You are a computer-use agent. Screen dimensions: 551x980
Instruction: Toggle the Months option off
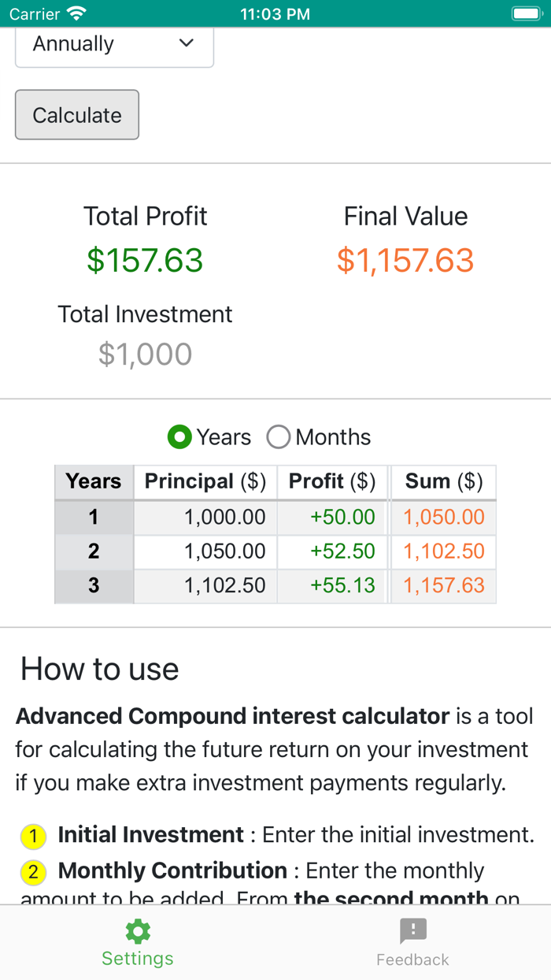[277, 437]
